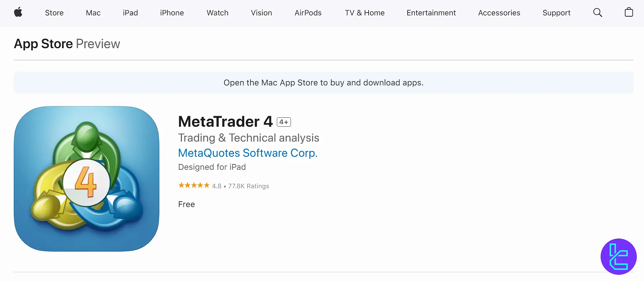Click the 4+ age rating badge
644x282 pixels.
coord(284,122)
